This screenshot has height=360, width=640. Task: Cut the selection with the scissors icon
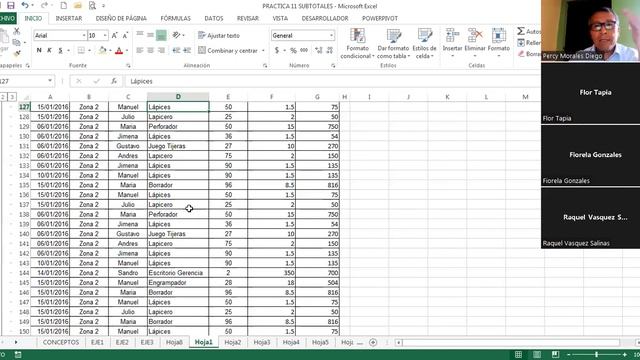pos(16,31)
